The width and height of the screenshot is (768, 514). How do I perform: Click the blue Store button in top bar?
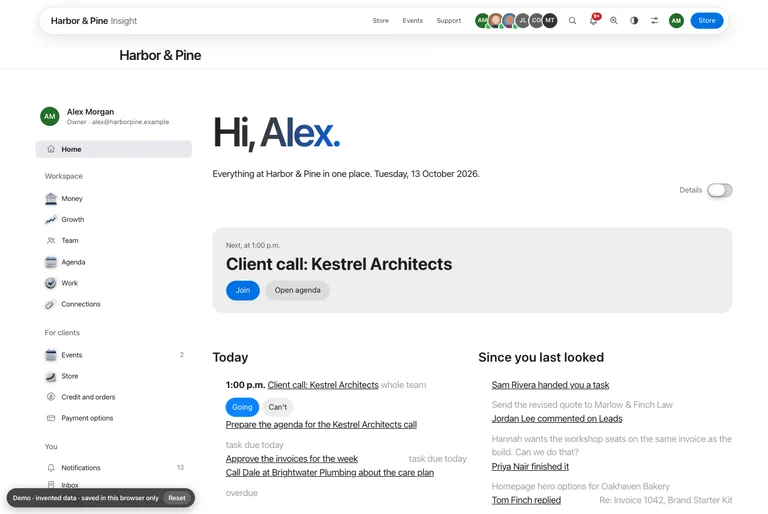[707, 21]
